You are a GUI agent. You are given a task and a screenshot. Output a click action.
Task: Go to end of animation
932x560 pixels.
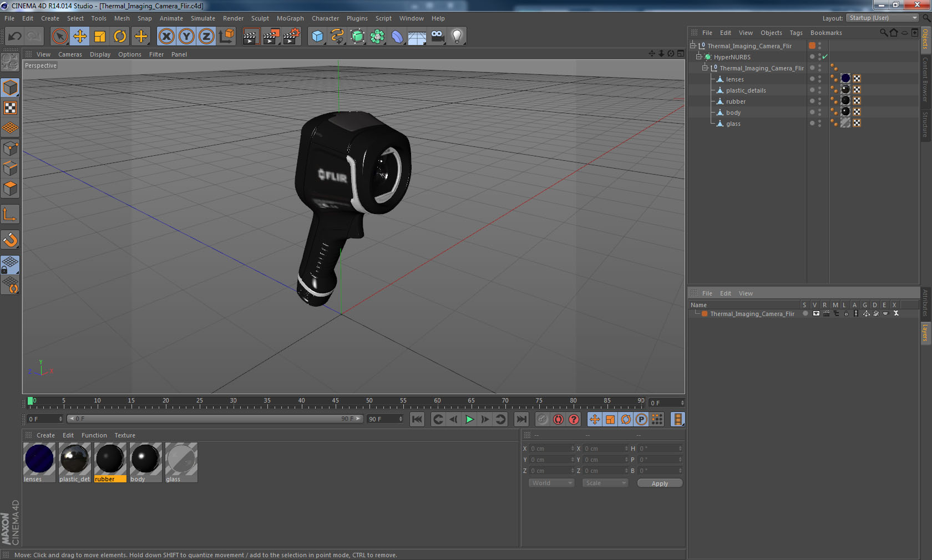pyautogui.click(x=521, y=419)
